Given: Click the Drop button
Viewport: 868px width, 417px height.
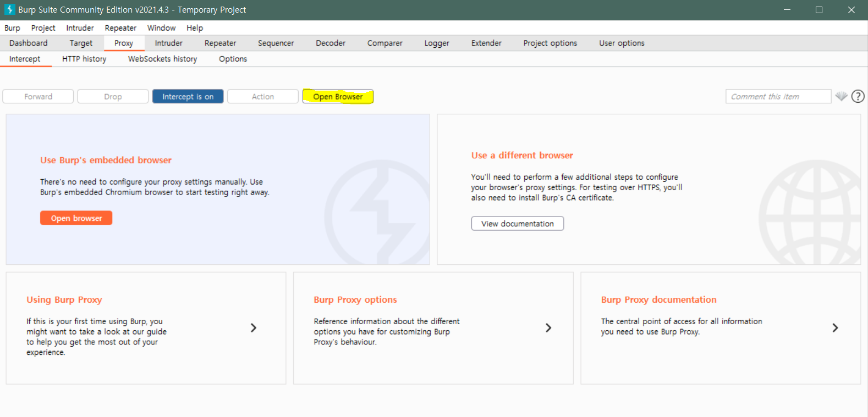Looking at the screenshot, I should pyautogui.click(x=113, y=96).
